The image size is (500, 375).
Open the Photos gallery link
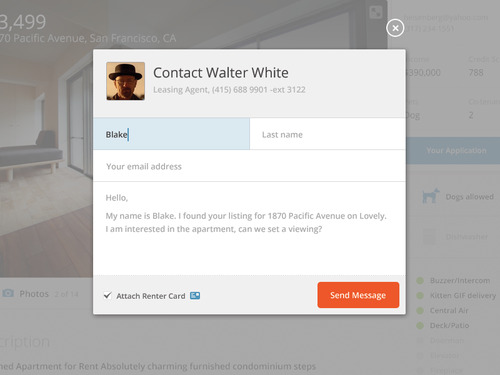34,294
